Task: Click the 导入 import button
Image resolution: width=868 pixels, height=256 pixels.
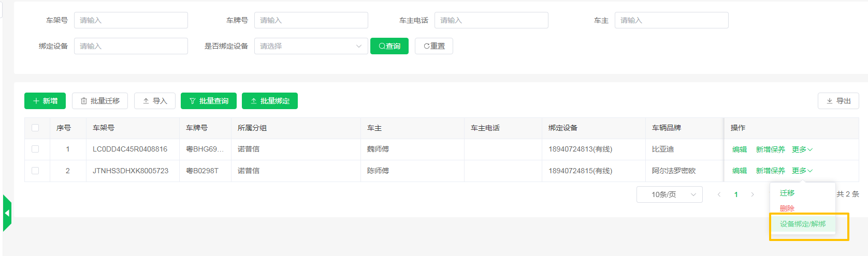Action: (154, 101)
